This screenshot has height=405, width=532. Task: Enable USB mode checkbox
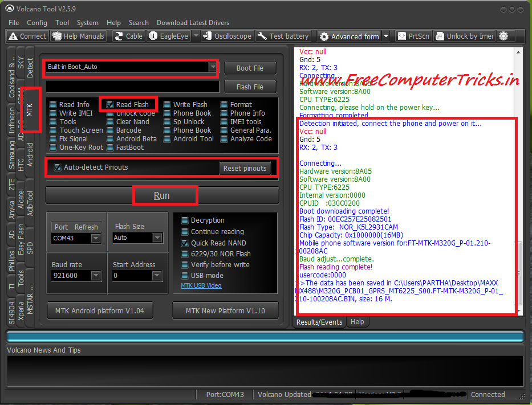coord(185,276)
